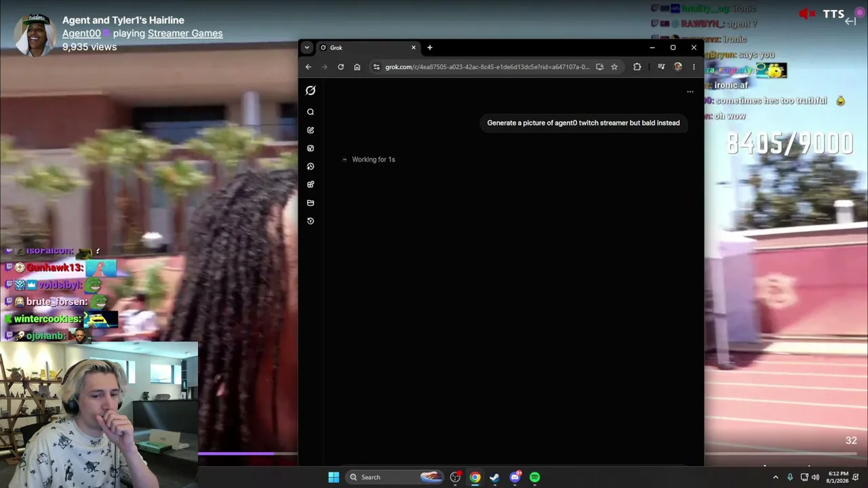Image resolution: width=868 pixels, height=488 pixels.
Task: Select the 'Generate a picture of agent0' message
Action: point(583,123)
